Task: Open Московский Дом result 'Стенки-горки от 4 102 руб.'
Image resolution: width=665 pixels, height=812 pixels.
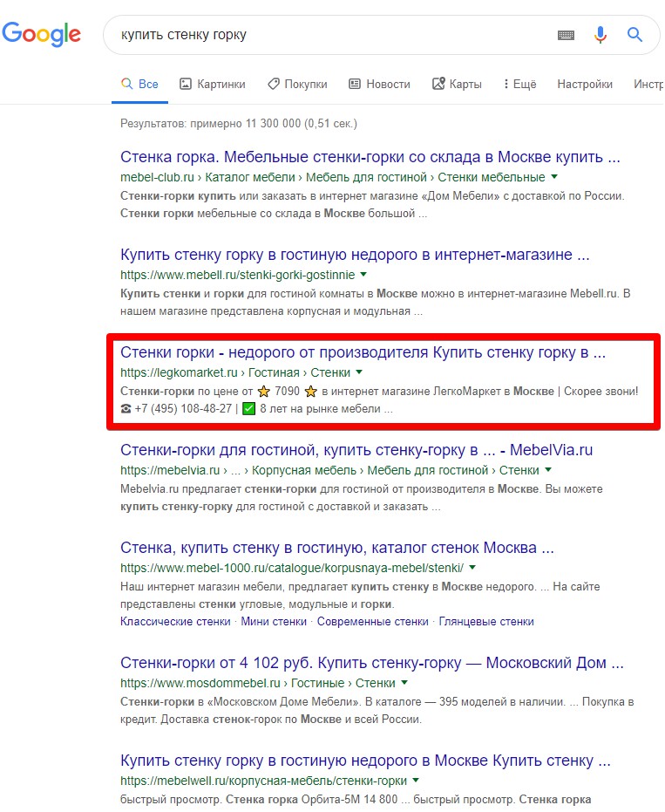Action: [x=371, y=663]
